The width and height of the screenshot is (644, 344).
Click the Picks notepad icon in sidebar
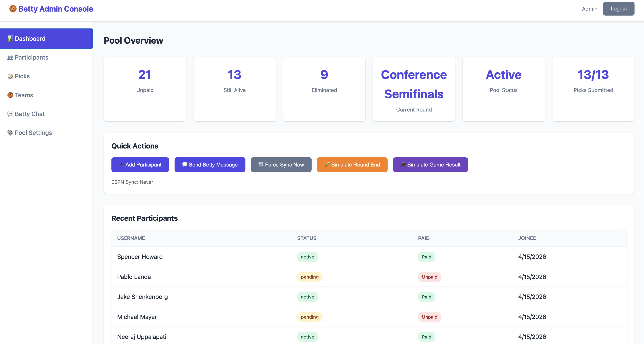click(10, 76)
